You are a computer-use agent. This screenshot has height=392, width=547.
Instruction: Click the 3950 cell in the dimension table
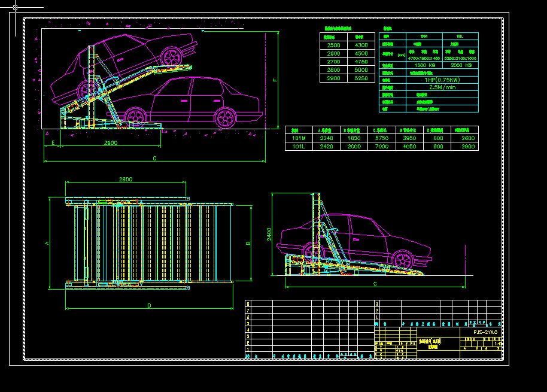click(x=409, y=138)
